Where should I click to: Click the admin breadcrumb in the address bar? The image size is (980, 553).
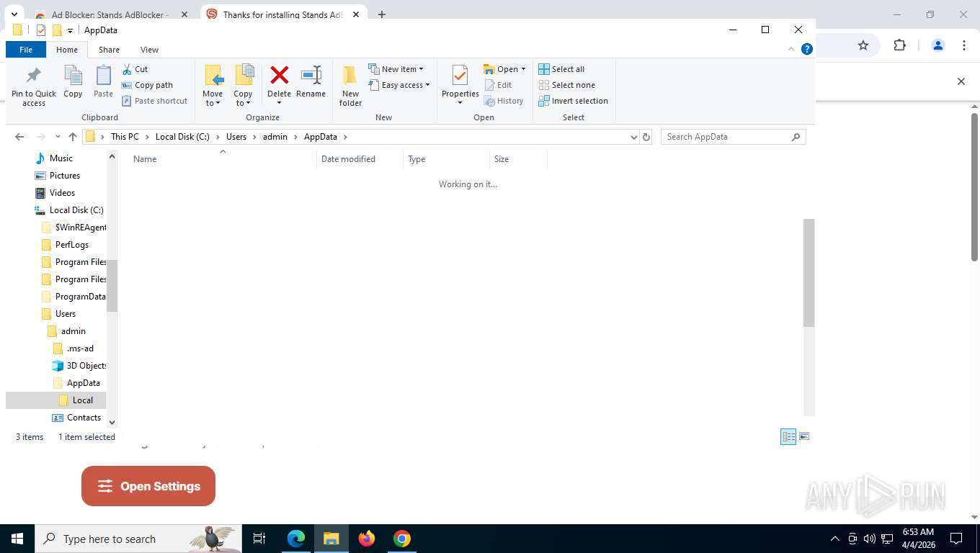pos(275,137)
